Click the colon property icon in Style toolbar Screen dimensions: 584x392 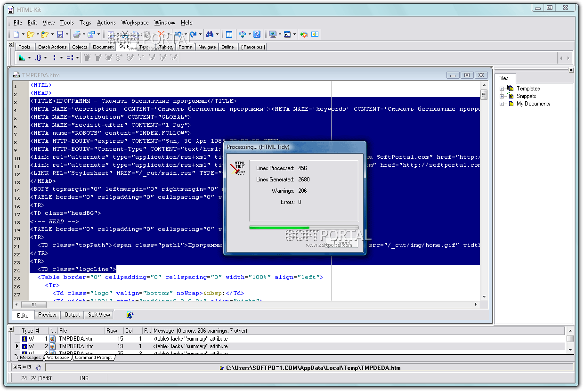coord(55,58)
